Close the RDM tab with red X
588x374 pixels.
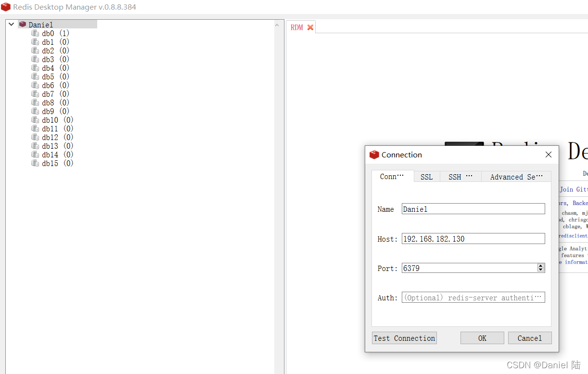[310, 27]
